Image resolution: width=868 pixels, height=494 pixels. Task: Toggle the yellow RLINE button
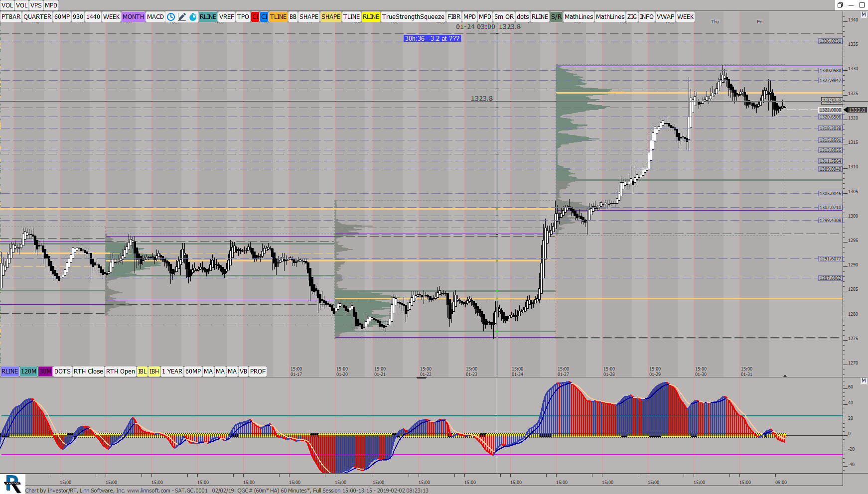coord(371,17)
